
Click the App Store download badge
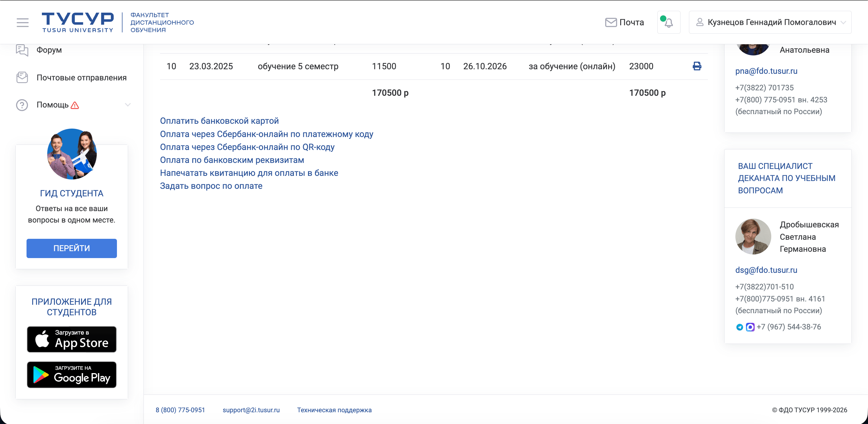(72, 339)
